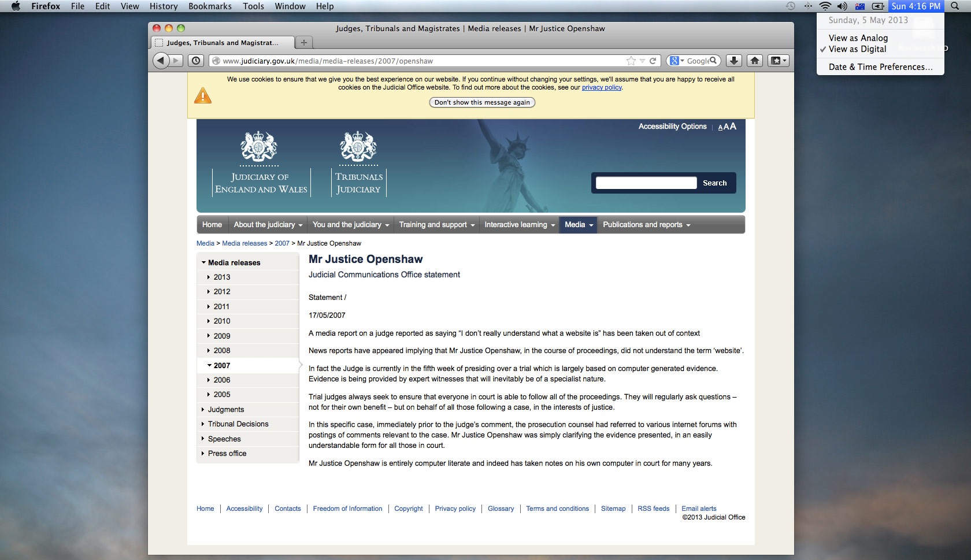Click the 2007 breadcrumb link
Image resolution: width=971 pixels, height=560 pixels.
tap(282, 243)
